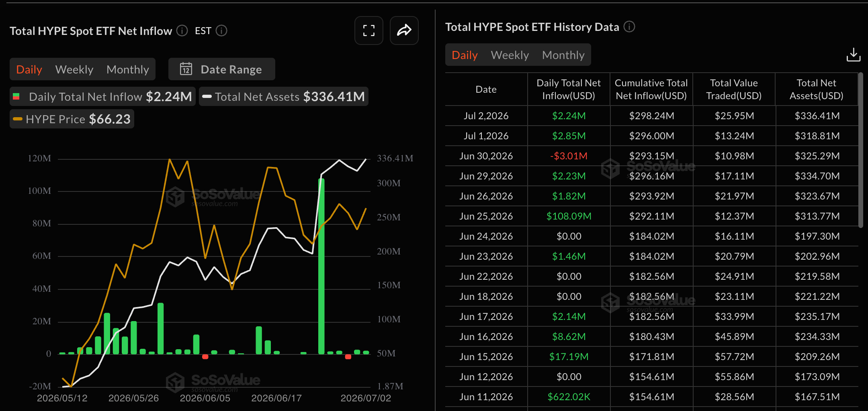868x411 pixels.
Task: Click the 2026/06/05 red outflow bar
Action: 205,357
